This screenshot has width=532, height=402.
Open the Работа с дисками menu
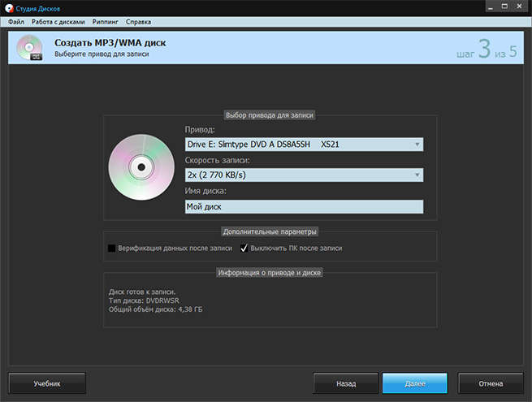[57, 22]
